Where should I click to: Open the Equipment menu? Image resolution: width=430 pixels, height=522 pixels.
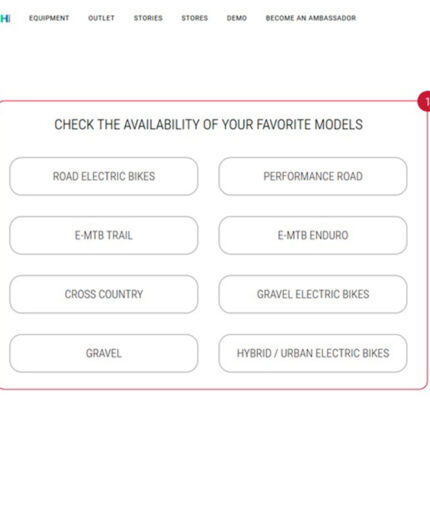click(x=49, y=18)
